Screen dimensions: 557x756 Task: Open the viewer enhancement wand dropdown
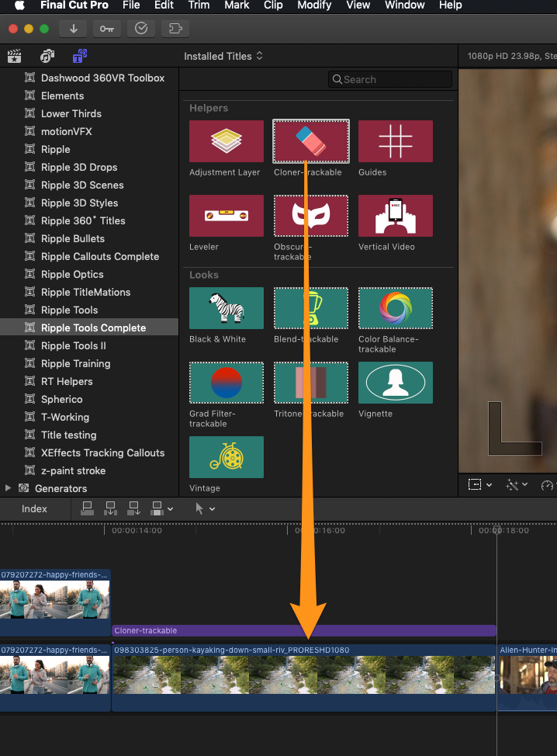517,484
